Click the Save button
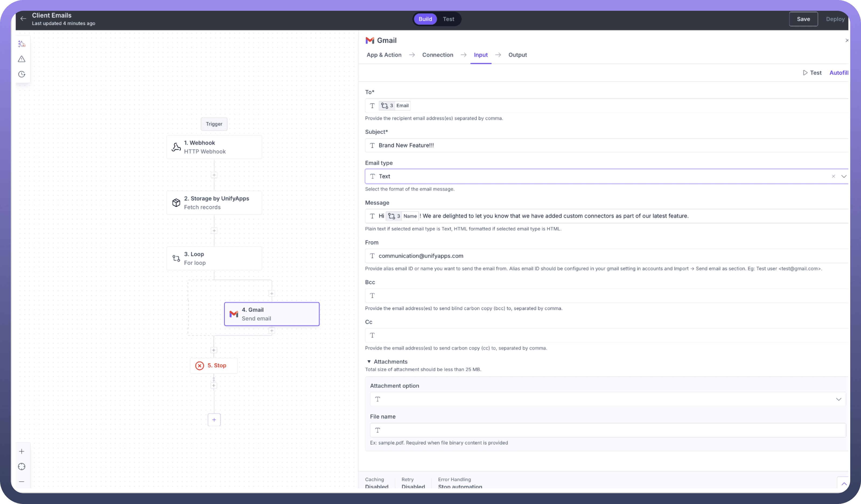The width and height of the screenshot is (861, 504). [x=803, y=19]
